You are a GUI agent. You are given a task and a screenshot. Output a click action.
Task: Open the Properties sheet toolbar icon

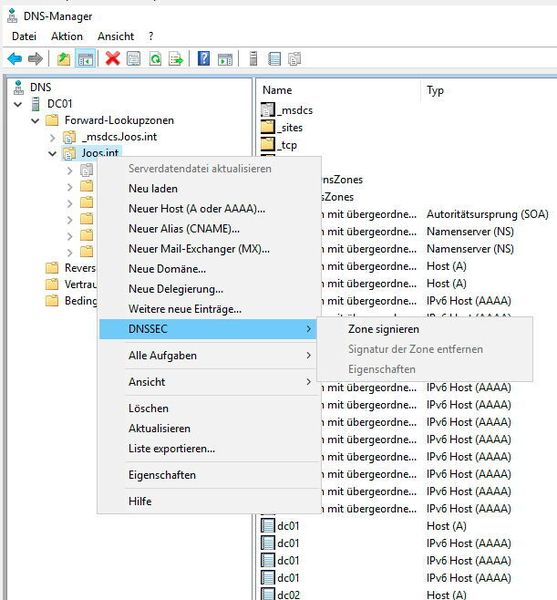(x=134, y=59)
